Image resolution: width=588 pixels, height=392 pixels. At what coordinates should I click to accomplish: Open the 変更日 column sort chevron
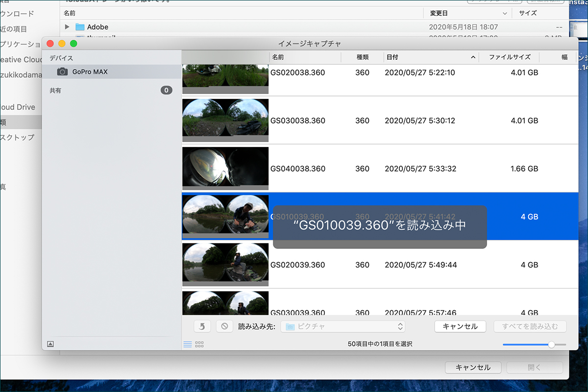[505, 13]
